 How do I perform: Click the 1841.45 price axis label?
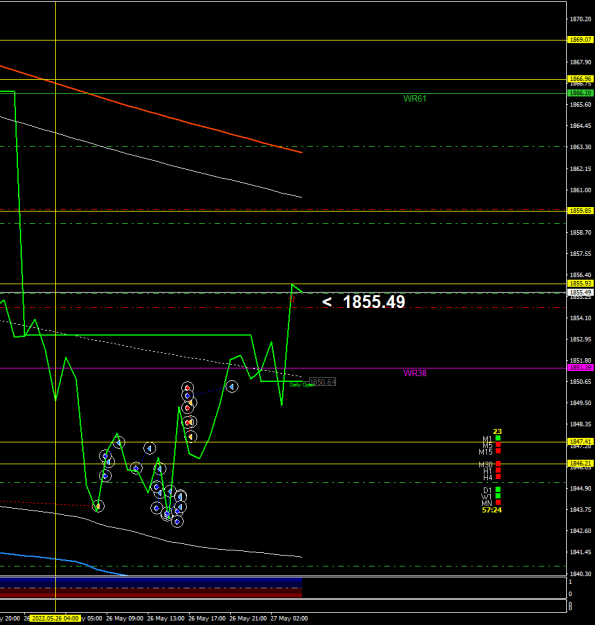pyautogui.click(x=580, y=552)
